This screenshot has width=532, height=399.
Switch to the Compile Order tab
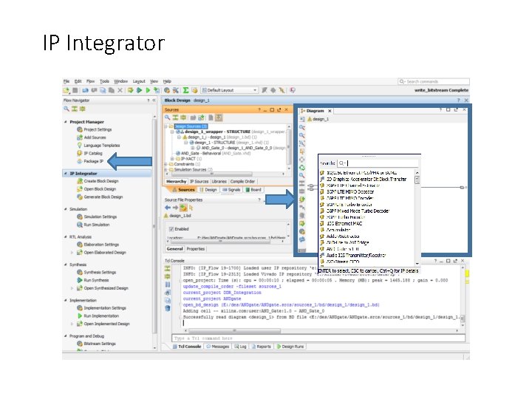coord(242,182)
